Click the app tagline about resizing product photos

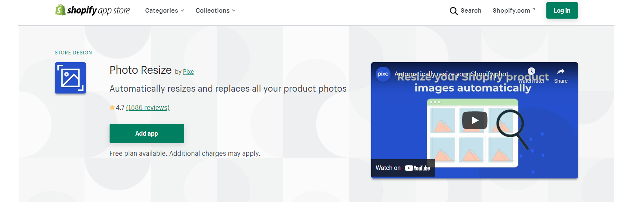tap(228, 89)
